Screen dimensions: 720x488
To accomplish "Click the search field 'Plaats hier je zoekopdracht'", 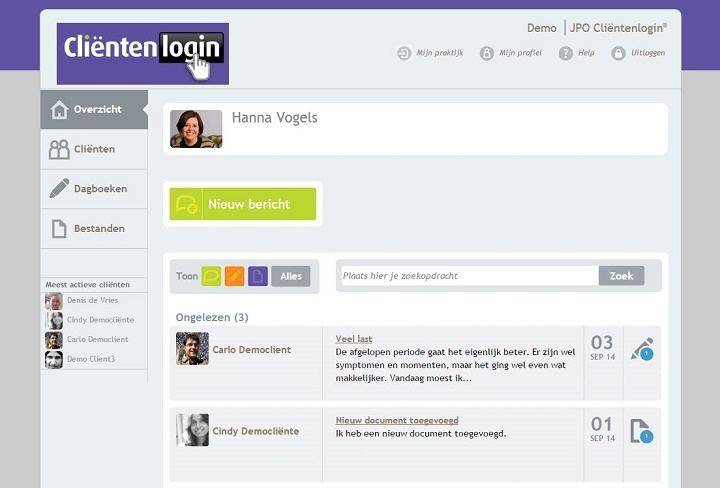I will (469, 276).
